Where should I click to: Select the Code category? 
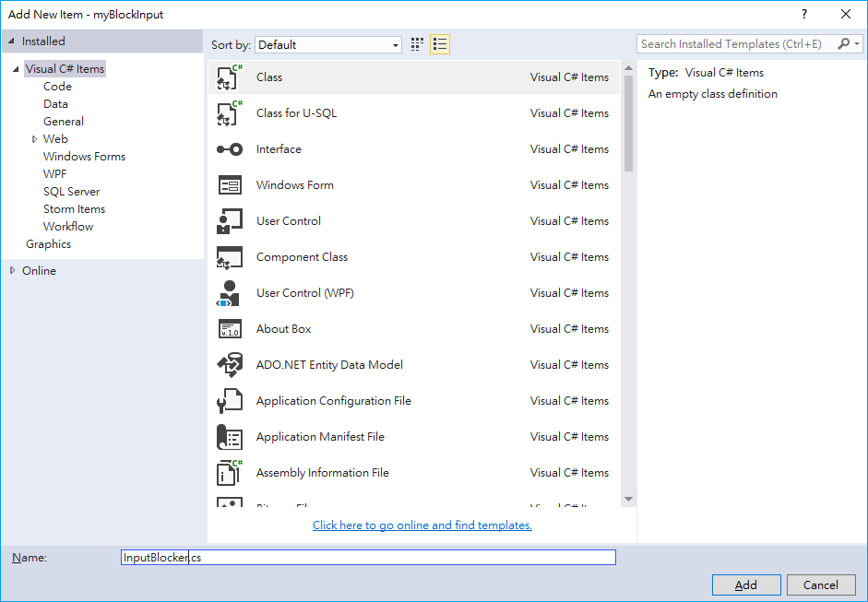(x=57, y=87)
